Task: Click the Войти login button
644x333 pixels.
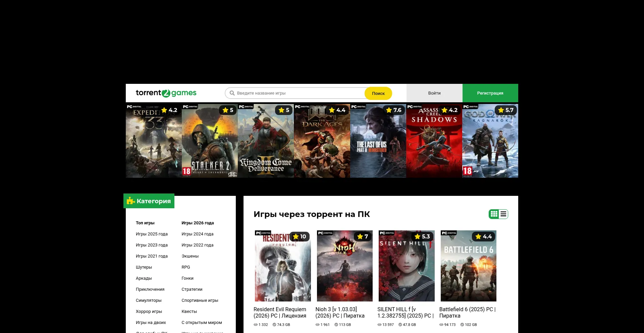Action: (434, 93)
